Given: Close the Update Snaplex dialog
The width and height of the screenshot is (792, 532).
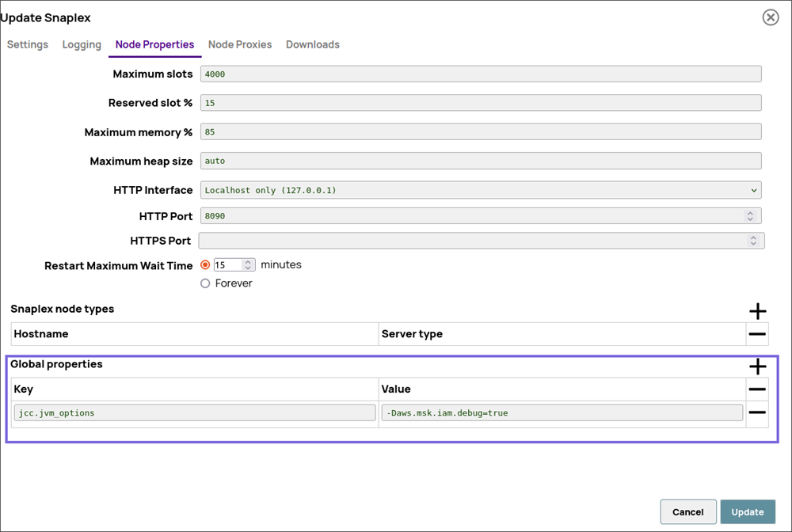Looking at the screenshot, I should click(x=770, y=17).
